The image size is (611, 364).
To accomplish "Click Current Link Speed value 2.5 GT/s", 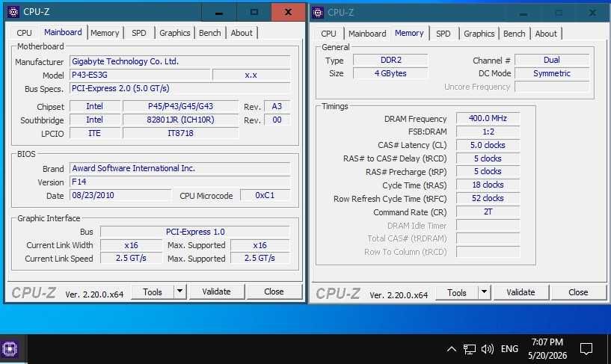I will [x=131, y=258].
